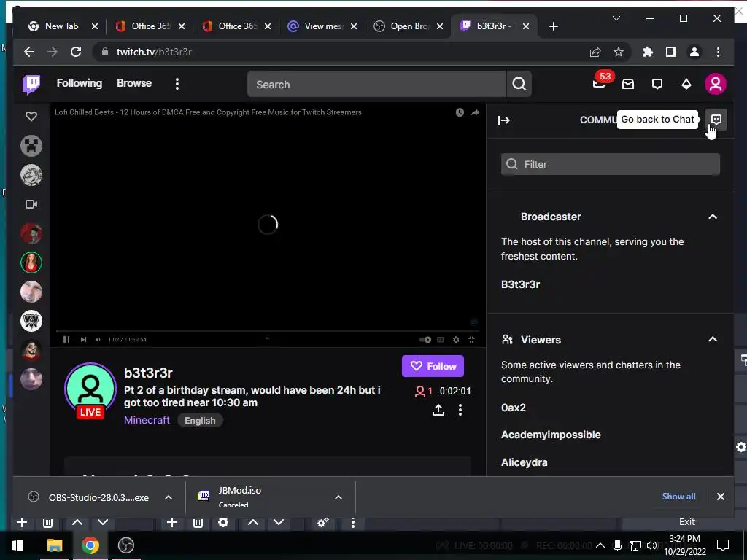Click the video progress bar

click(268, 330)
